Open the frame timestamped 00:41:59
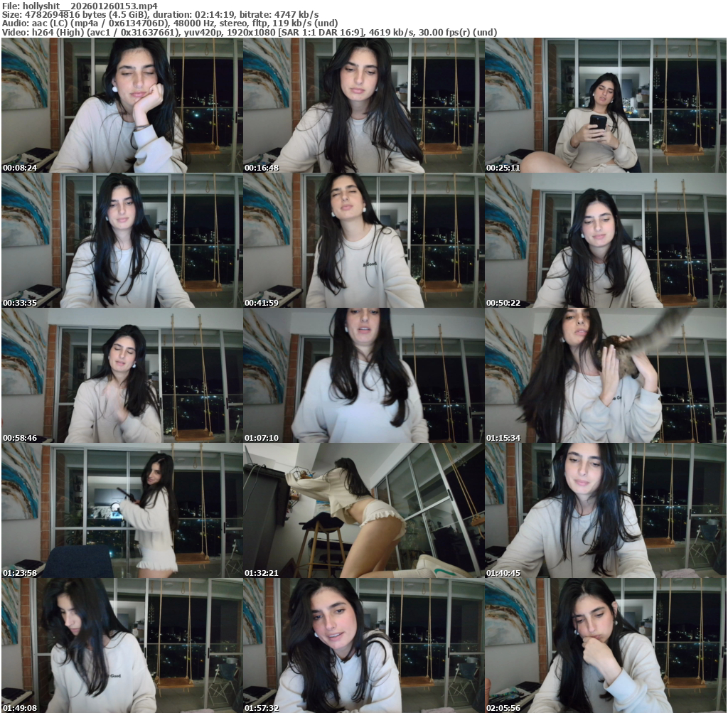The width and height of the screenshot is (728, 713). tap(363, 240)
